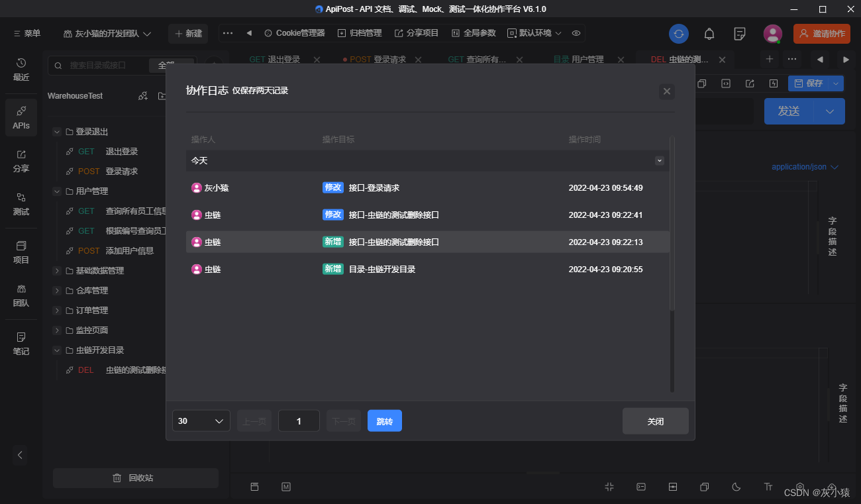Collapse the 今天 log group
Viewport: 861px width, 504px height.
pyautogui.click(x=660, y=161)
